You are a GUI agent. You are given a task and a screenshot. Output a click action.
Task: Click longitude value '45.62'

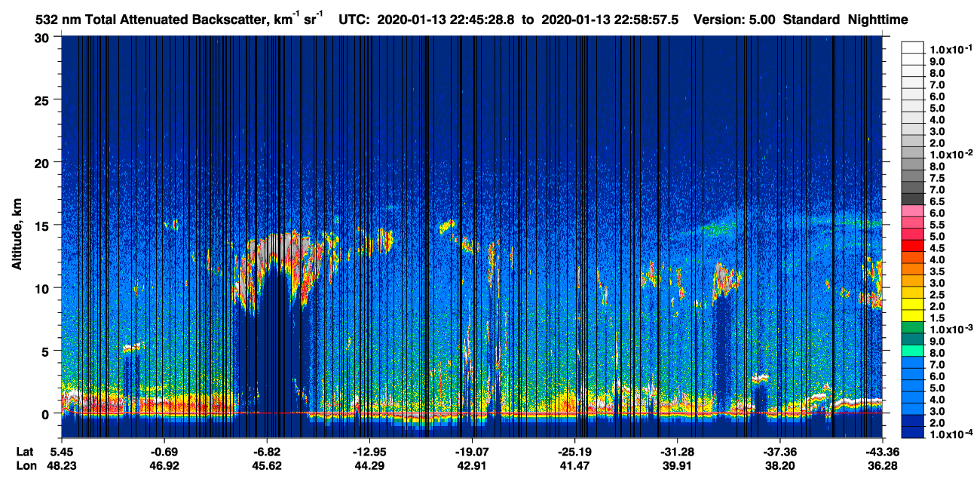[267, 466]
